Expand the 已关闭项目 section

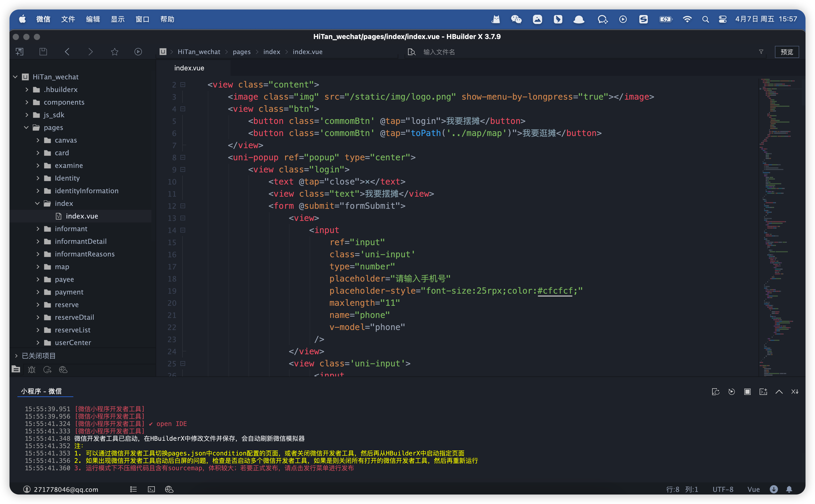point(16,356)
